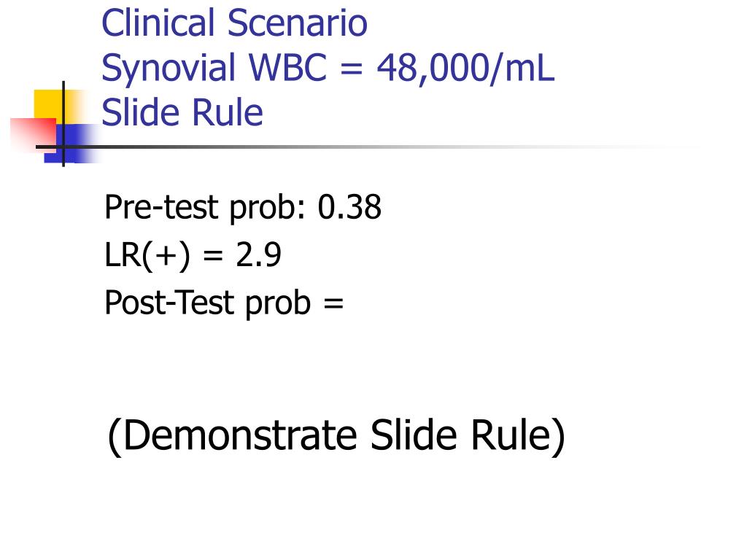Select the pre-test value "0.38"
747x560 pixels.
pos(349,207)
